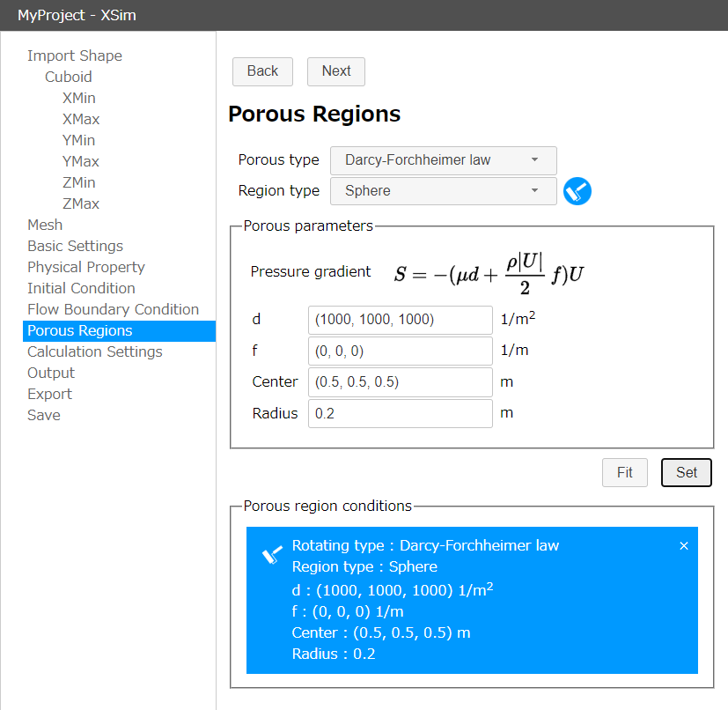This screenshot has height=710, width=728.
Task: Open Initial Condition step
Action: (x=81, y=289)
